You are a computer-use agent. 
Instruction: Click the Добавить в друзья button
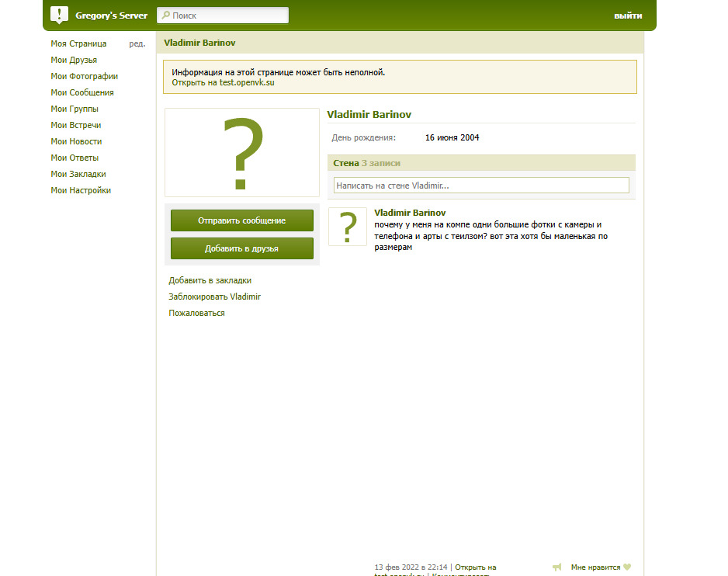(242, 248)
